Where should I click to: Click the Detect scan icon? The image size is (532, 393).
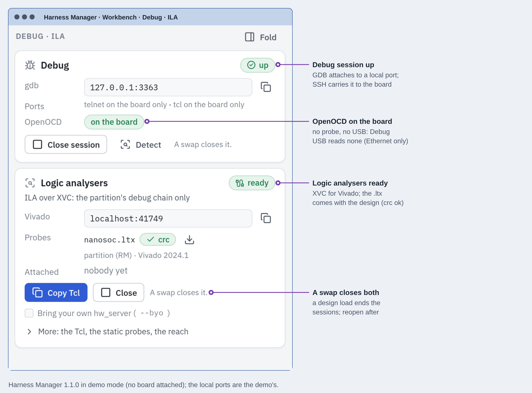coord(125,144)
